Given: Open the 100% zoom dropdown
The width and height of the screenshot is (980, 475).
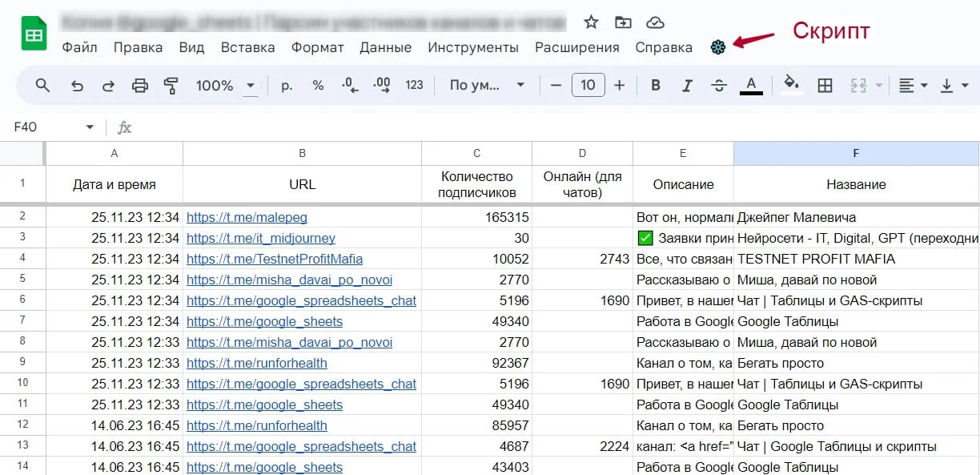Looking at the screenshot, I should 227,86.
